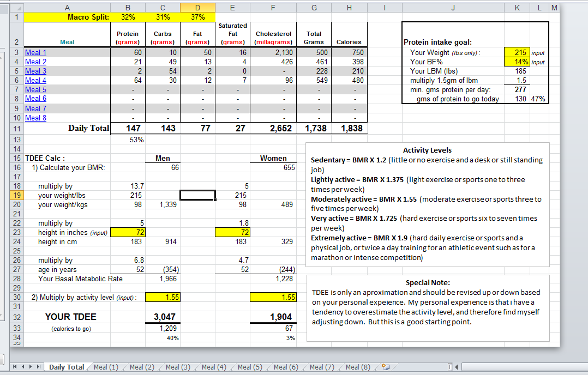Open the Meal (5) sheet tab
Viewport: 588px width, 375px height.
tap(250, 367)
